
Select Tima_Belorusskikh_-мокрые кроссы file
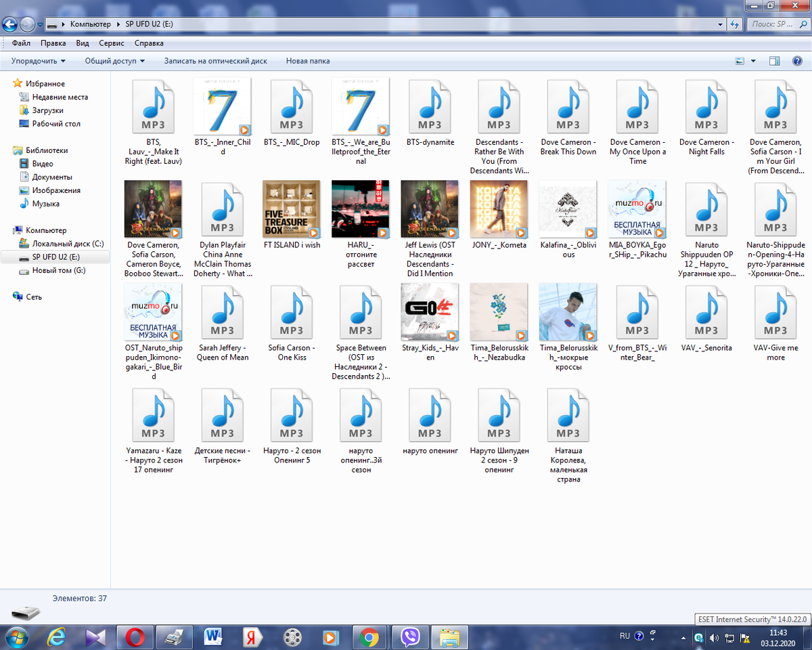[568, 328]
